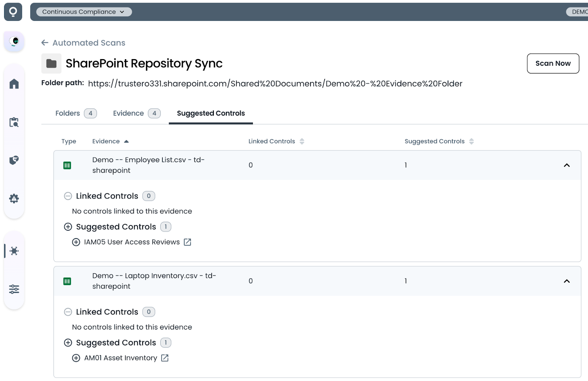Go back to Automated Scans
The height and width of the screenshot is (381, 588).
click(89, 43)
